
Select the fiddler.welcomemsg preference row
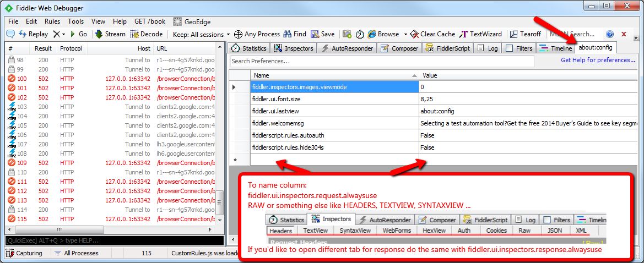[434, 123]
